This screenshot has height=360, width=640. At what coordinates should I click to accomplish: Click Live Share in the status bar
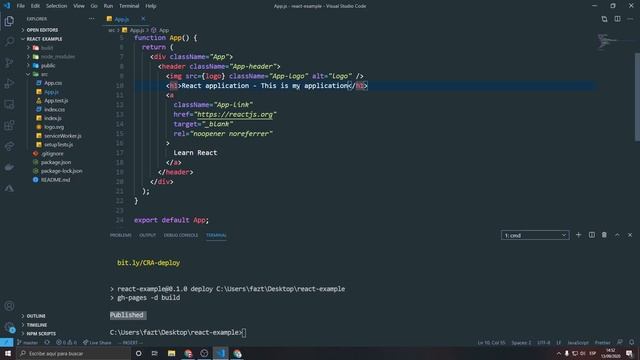tap(97, 342)
